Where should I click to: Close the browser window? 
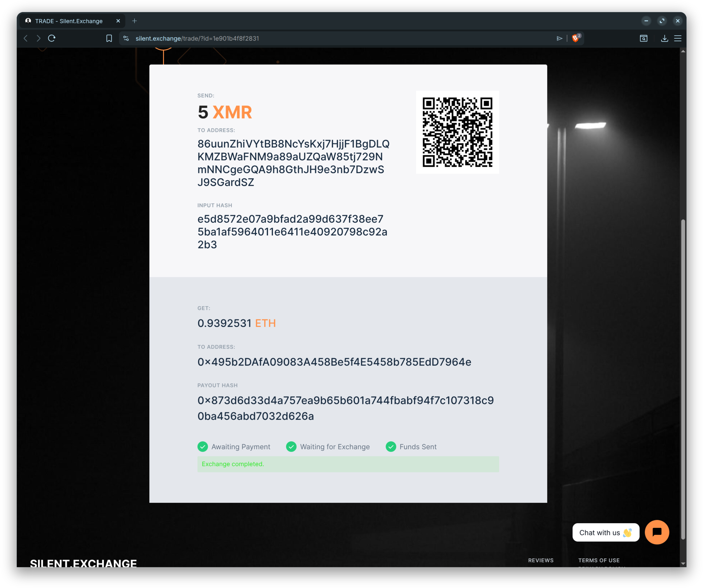point(678,21)
